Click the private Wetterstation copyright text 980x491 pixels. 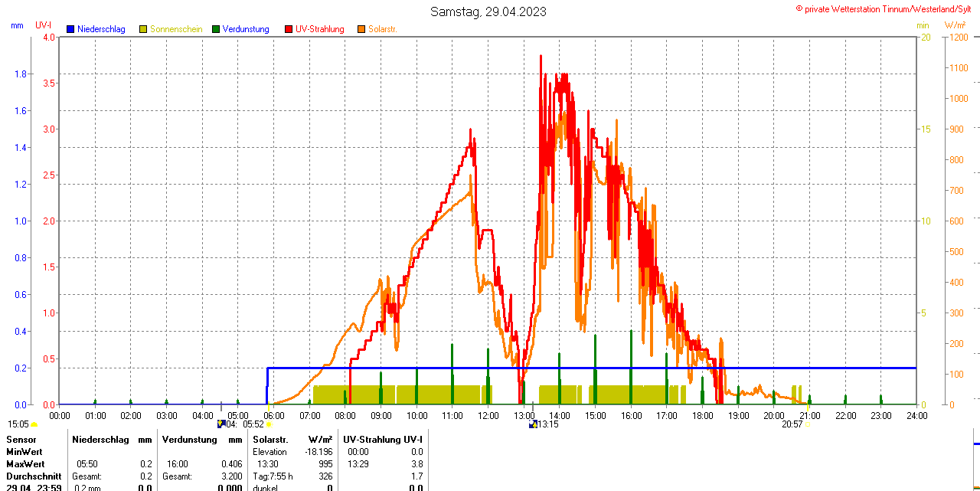coord(886,8)
